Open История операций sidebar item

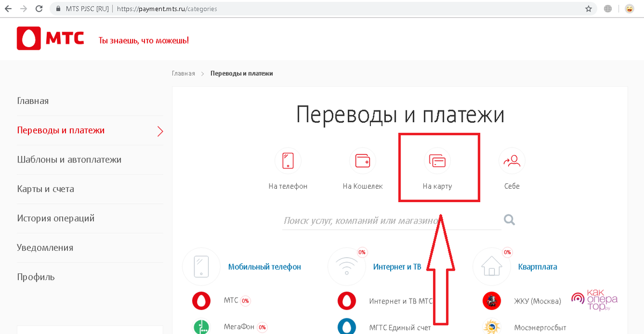[x=56, y=218]
